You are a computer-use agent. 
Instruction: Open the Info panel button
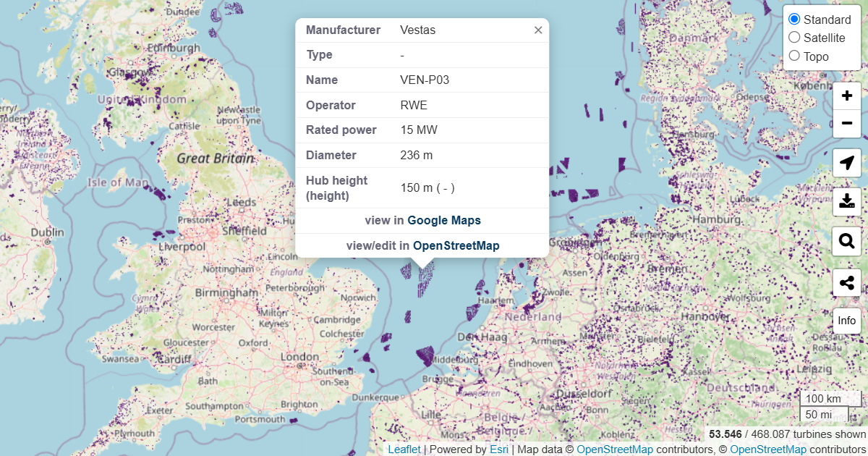pos(847,321)
